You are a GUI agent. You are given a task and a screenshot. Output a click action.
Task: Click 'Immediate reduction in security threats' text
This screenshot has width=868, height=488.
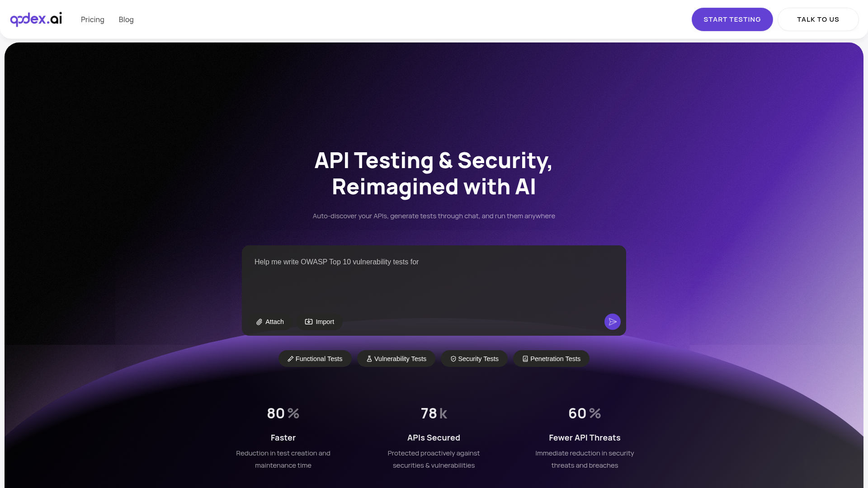point(585,459)
